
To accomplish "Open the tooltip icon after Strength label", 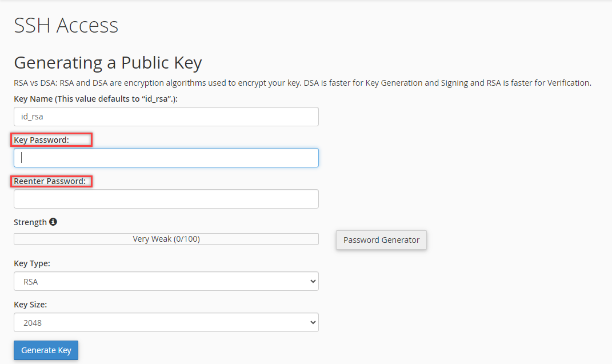I will (53, 222).
